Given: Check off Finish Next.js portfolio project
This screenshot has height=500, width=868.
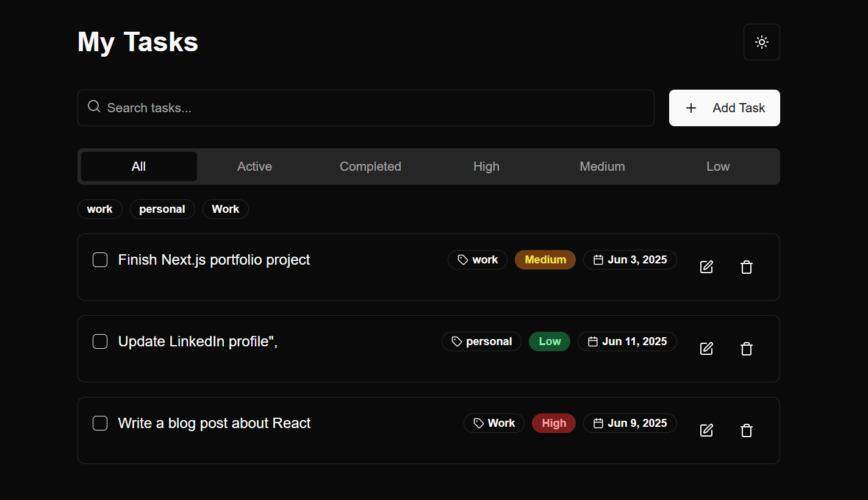Looking at the screenshot, I should pos(100,260).
